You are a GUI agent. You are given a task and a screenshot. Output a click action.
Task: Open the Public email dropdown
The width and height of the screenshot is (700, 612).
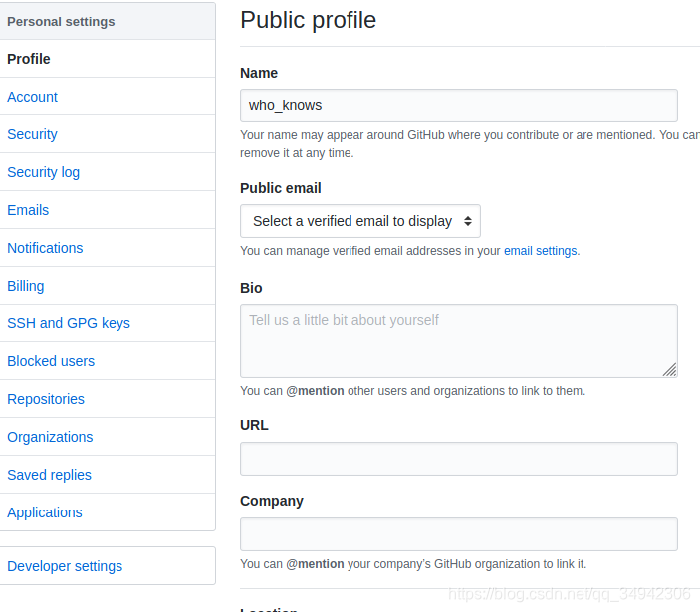[360, 221]
